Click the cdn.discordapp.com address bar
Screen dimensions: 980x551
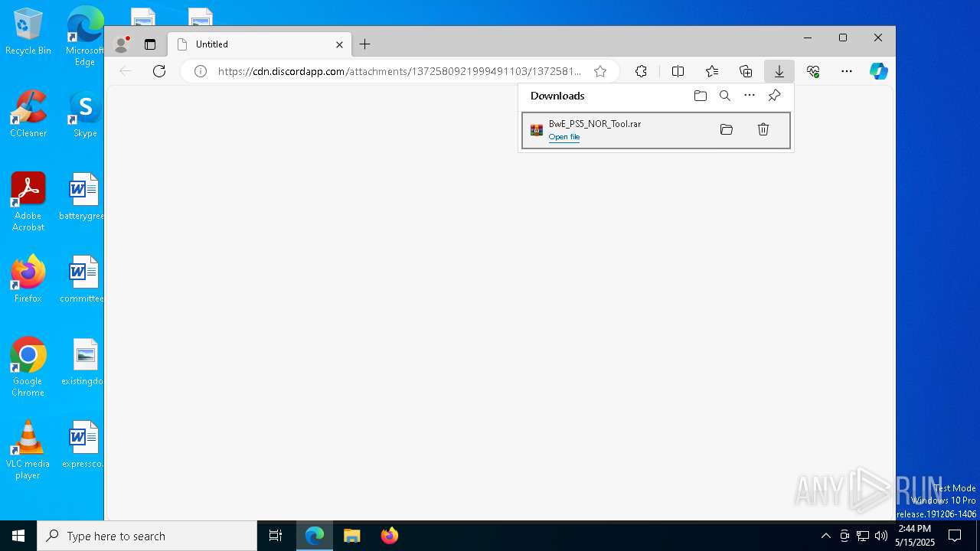[x=399, y=71]
